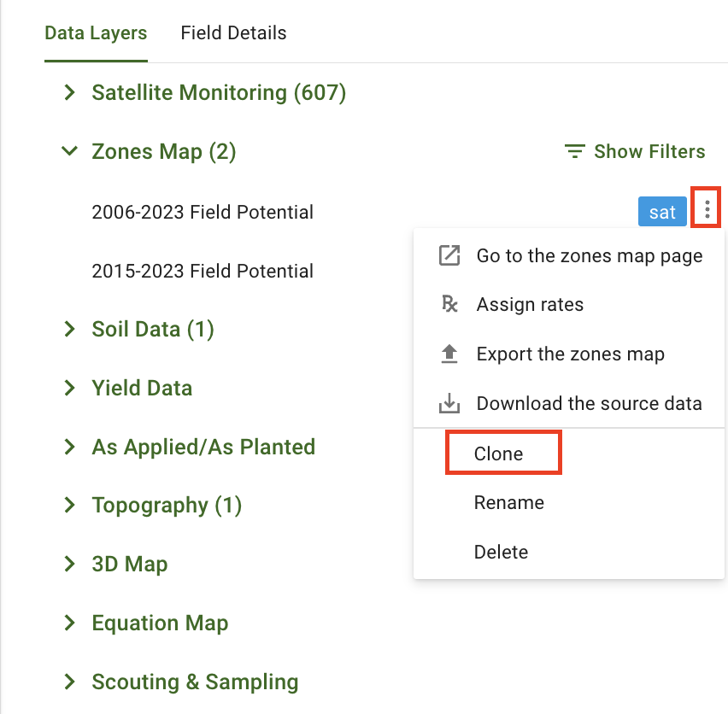Expand the Yield Data chevron

70,388
